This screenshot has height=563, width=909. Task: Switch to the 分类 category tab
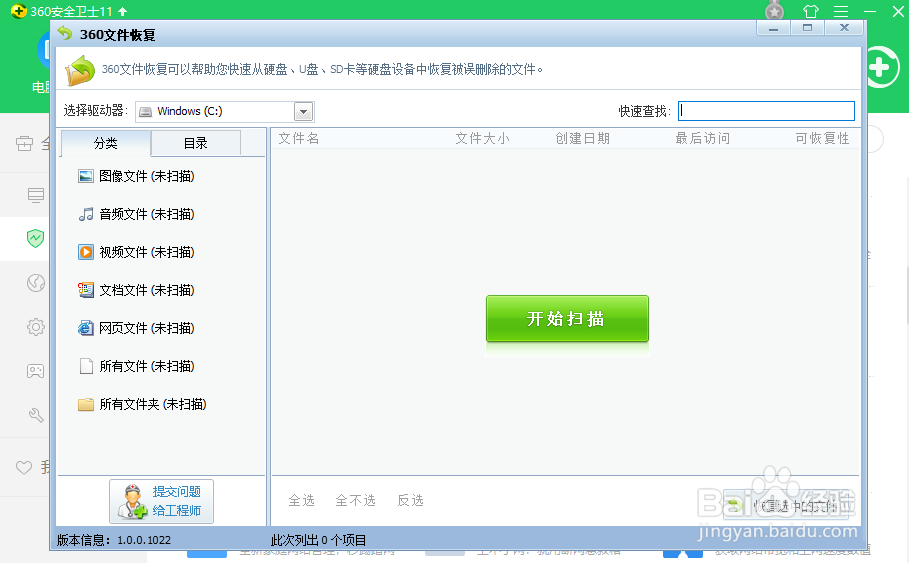[x=106, y=143]
